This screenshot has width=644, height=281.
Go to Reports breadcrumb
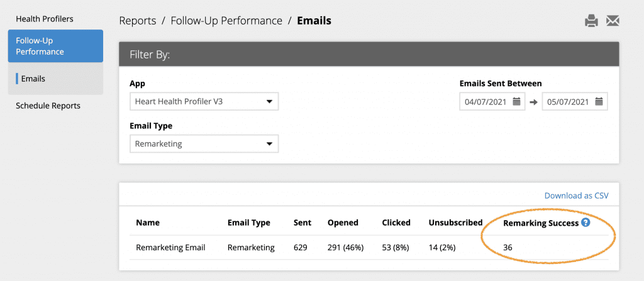(138, 21)
